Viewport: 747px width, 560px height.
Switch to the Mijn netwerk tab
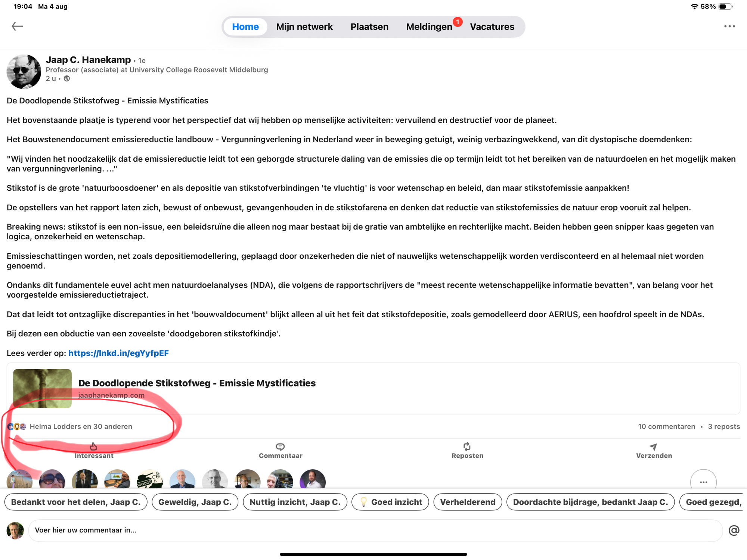click(304, 27)
